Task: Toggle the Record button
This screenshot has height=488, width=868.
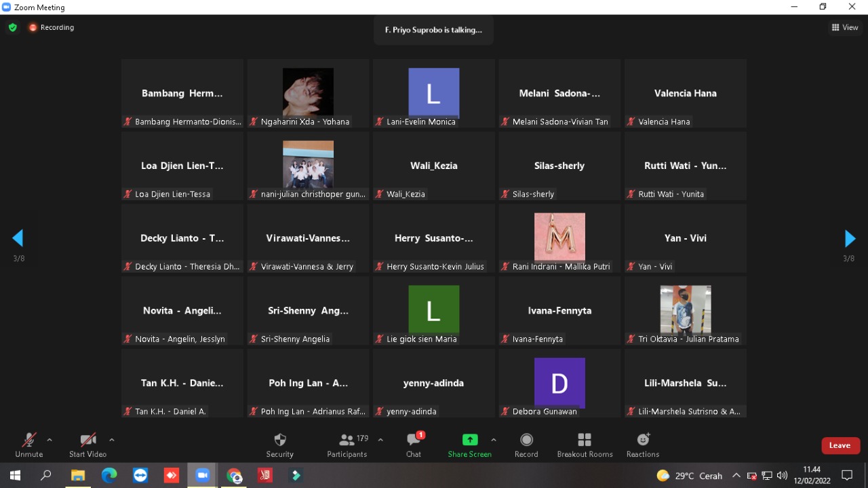Action: point(526,440)
